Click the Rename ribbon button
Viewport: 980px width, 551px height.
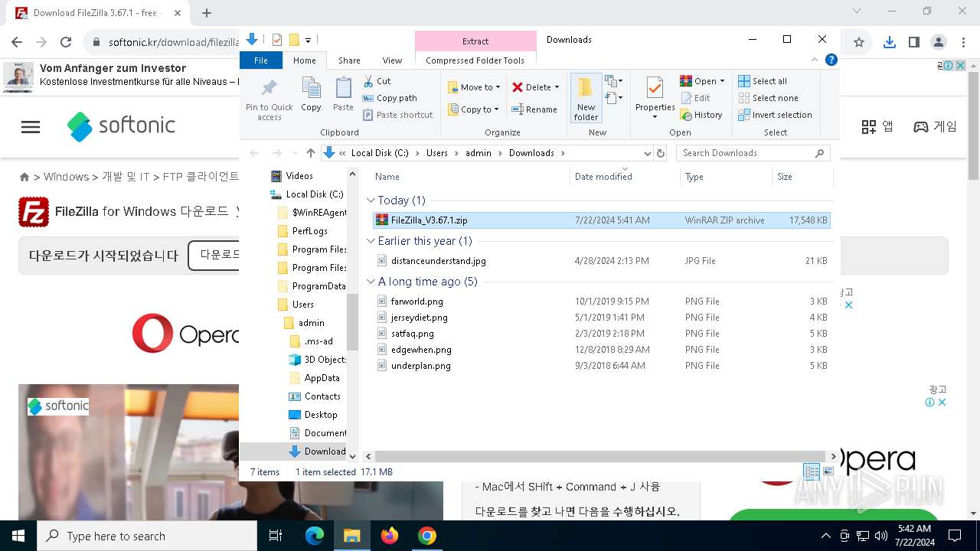[534, 109]
